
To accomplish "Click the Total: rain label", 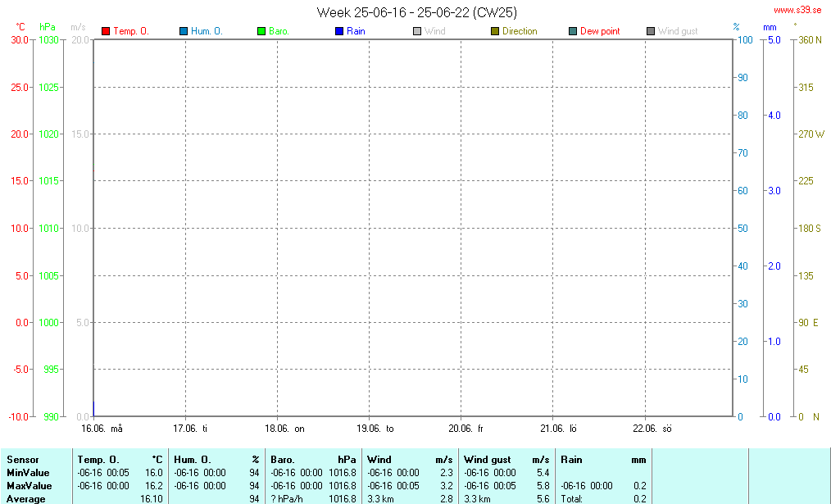I will point(572,499).
